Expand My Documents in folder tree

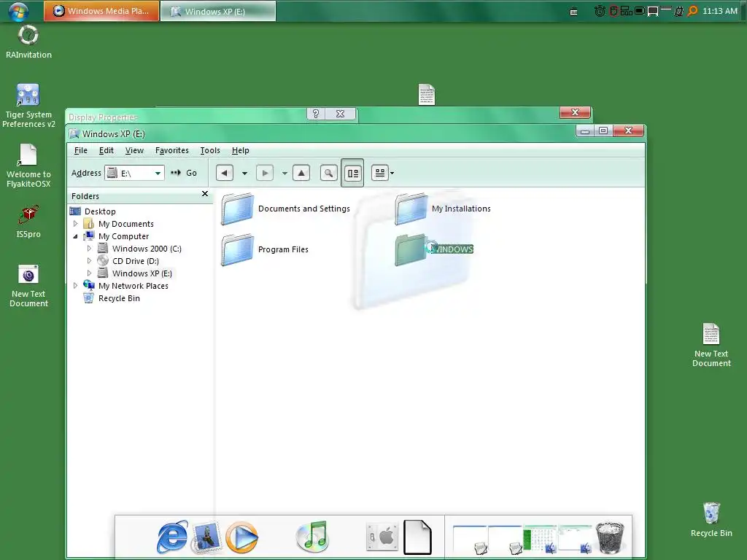coord(75,223)
